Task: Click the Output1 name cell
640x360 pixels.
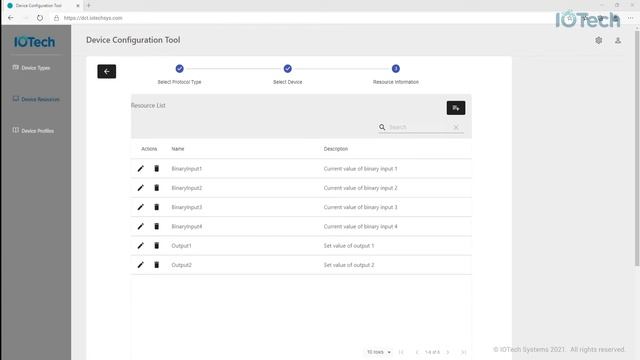Action: [x=181, y=245]
